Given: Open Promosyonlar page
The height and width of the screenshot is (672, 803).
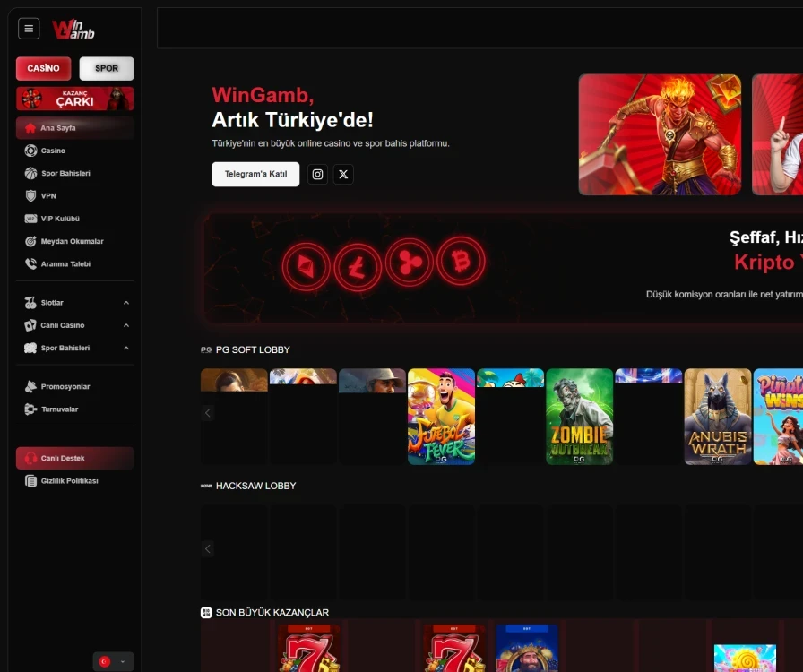Looking at the screenshot, I should (74, 387).
